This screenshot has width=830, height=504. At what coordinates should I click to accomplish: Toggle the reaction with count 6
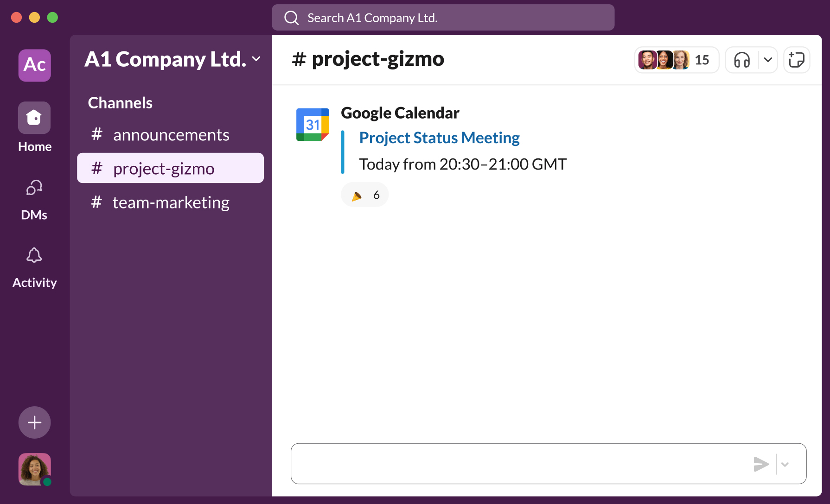pos(364,195)
